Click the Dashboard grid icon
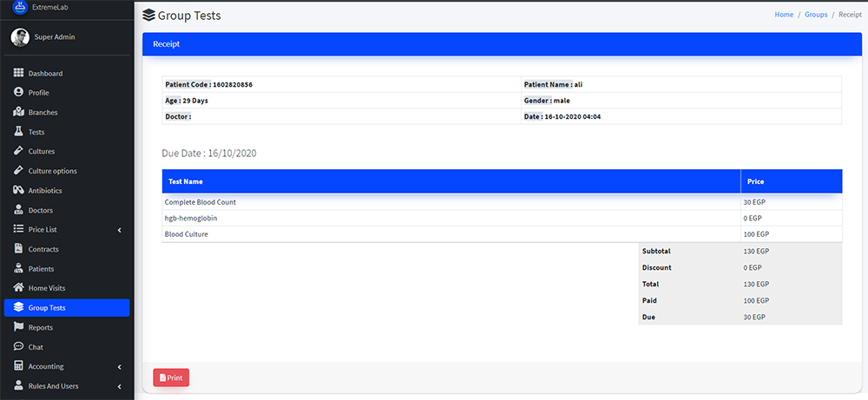This screenshot has width=868, height=400. (x=18, y=73)
